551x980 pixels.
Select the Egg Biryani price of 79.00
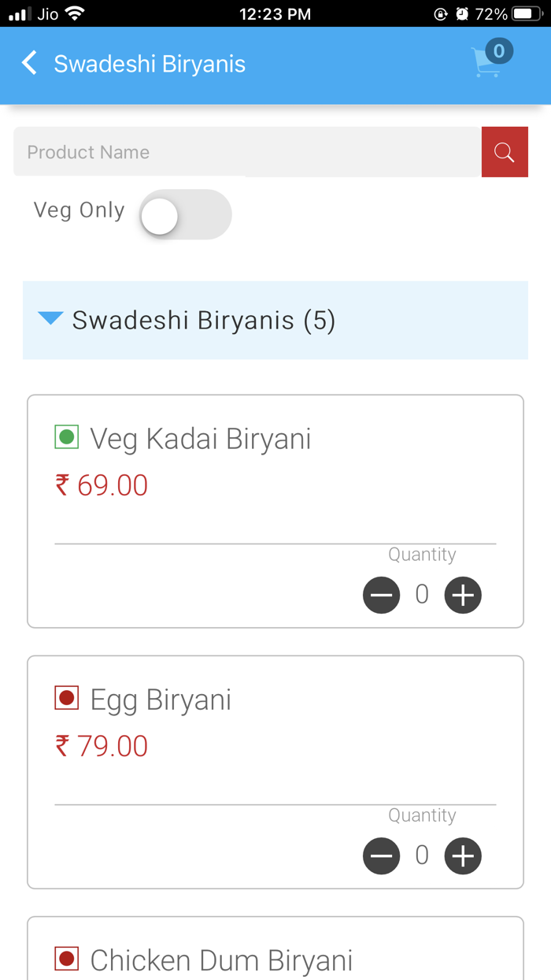(102, 745)
